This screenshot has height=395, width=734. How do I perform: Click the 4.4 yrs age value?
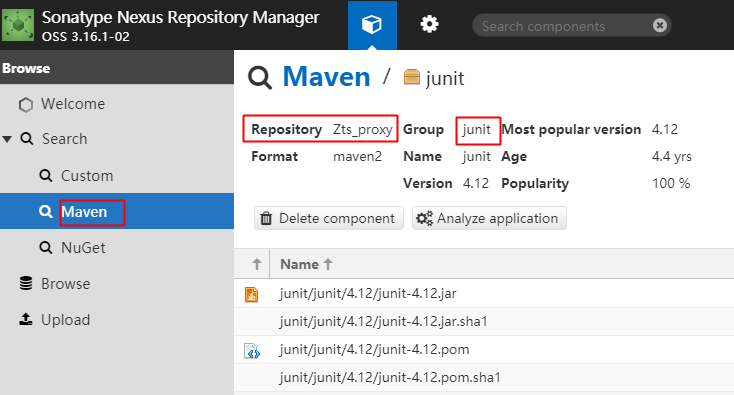coord(672,156)
